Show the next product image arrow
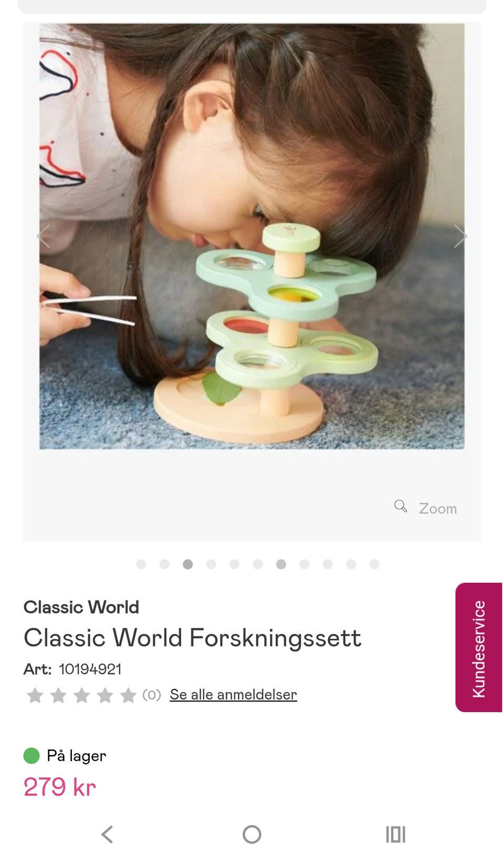This screenshot has width=504, height=862. [x=460, y=236]
